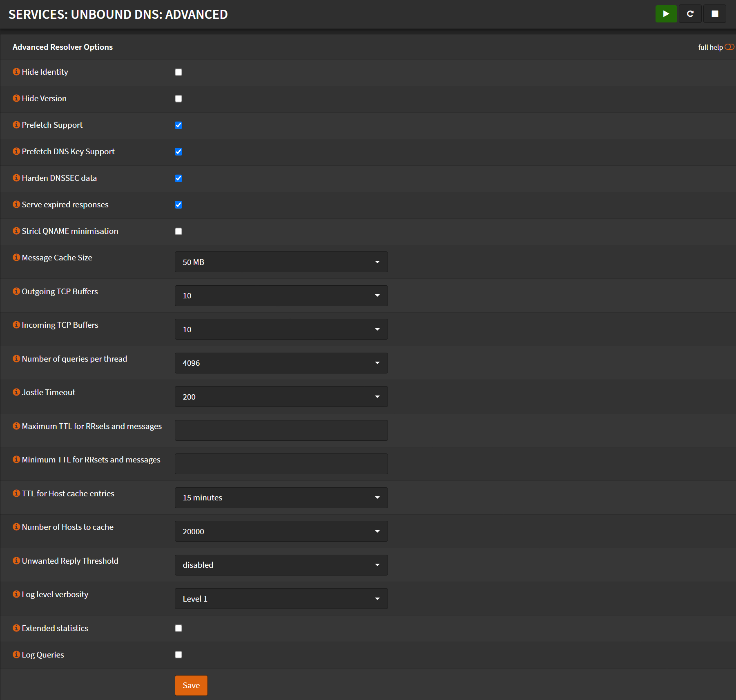The width and height of the screenshot is (736, 700).
Task: Open Number of queries per thread dropdown
Action: point(281,363)
